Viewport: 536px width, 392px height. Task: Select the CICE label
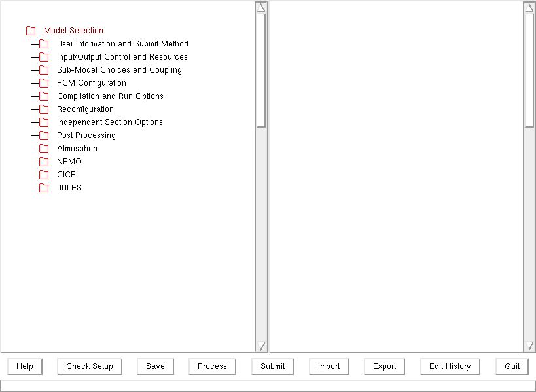pos(66,175)
